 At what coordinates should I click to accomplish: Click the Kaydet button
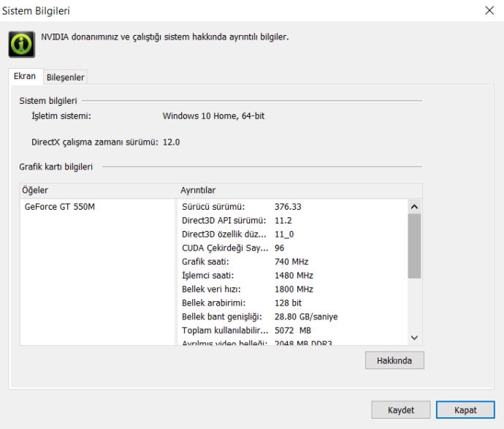click(400, 410)
